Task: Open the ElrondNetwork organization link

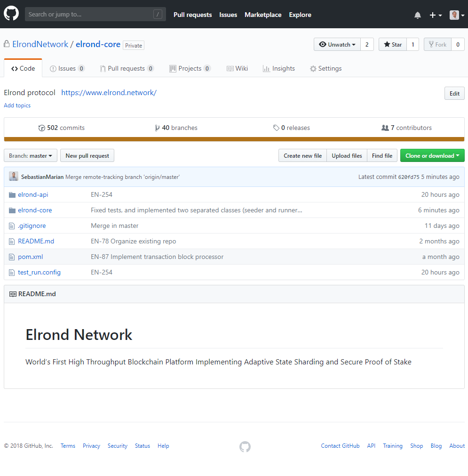Action: [40, 44]
